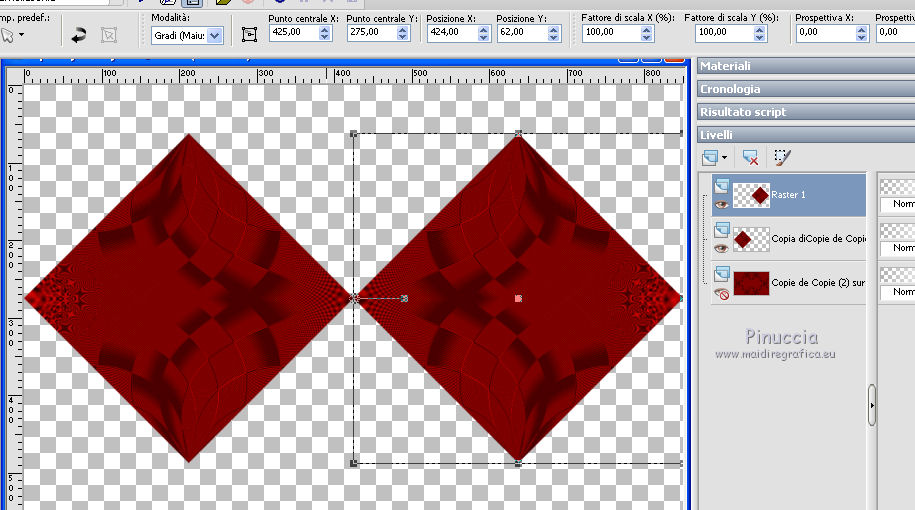915x510 pixels.
Task: Click the bottom middle handle of selection box
Action: 518,463
